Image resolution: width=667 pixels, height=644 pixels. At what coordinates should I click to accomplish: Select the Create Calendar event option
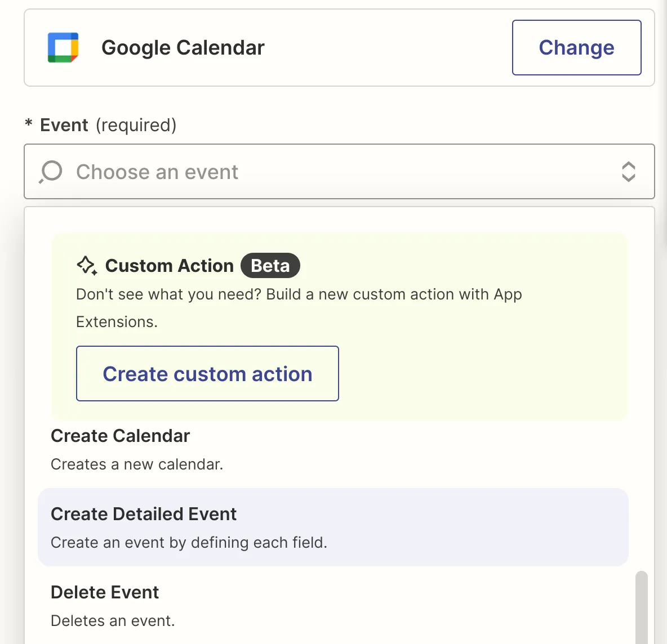333,449
